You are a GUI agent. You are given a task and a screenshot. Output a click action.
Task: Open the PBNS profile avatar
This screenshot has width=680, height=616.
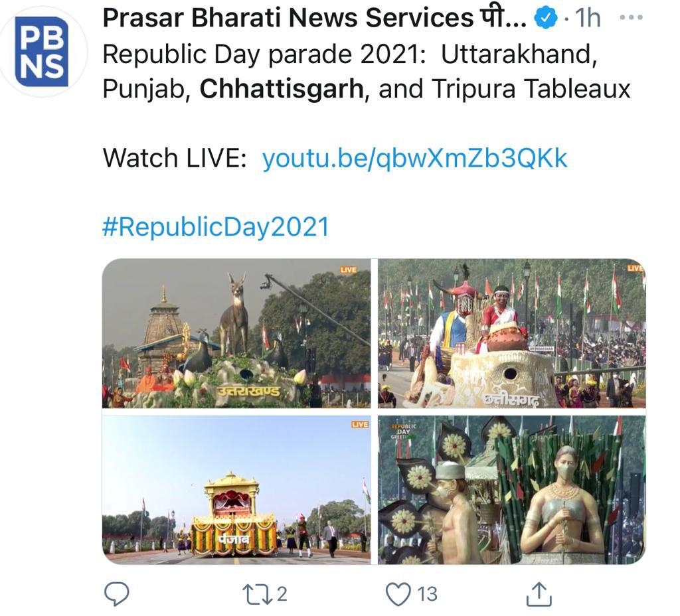[42, 52]
